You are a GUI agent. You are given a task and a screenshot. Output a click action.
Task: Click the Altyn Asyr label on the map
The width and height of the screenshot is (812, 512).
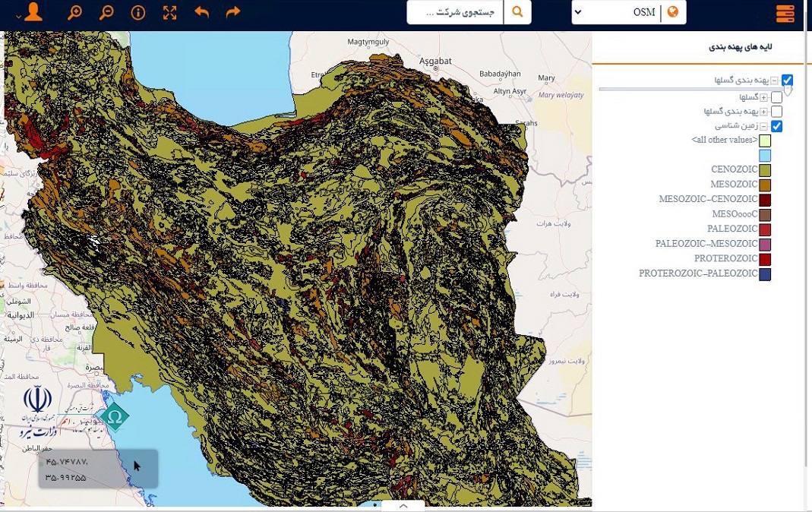click(510, 91)
